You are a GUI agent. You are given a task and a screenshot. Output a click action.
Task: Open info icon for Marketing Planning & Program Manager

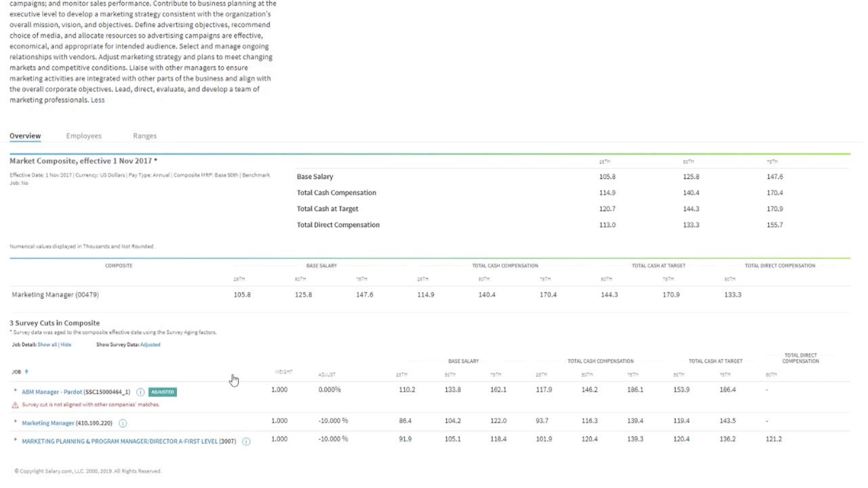[246, 441]
